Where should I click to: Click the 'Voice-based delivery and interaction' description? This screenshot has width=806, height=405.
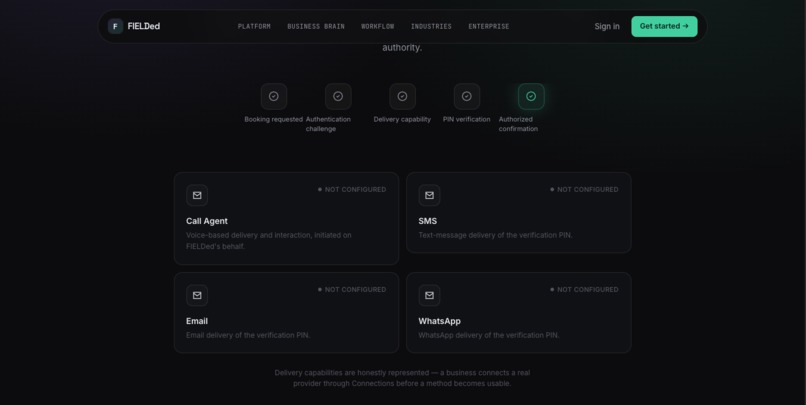click(x=268, y=241)
